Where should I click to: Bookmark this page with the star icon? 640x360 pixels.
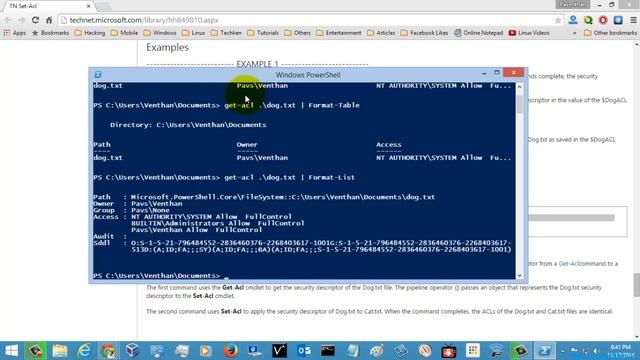click(558, 20)
